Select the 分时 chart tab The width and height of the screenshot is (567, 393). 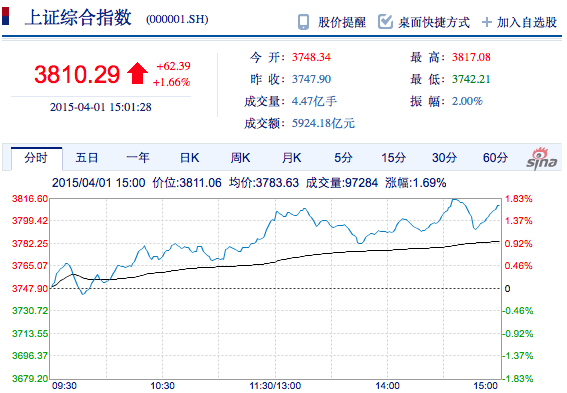36,158
